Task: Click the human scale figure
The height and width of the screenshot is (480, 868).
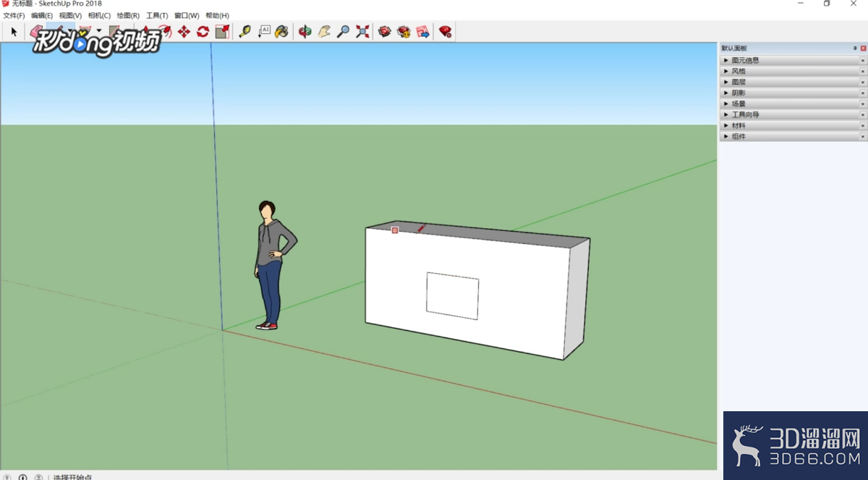Action: [x=273, y=265]
